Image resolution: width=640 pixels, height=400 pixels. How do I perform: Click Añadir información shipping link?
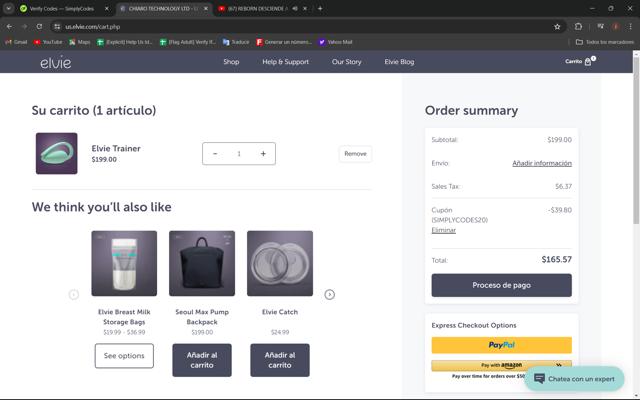(542, 163)
